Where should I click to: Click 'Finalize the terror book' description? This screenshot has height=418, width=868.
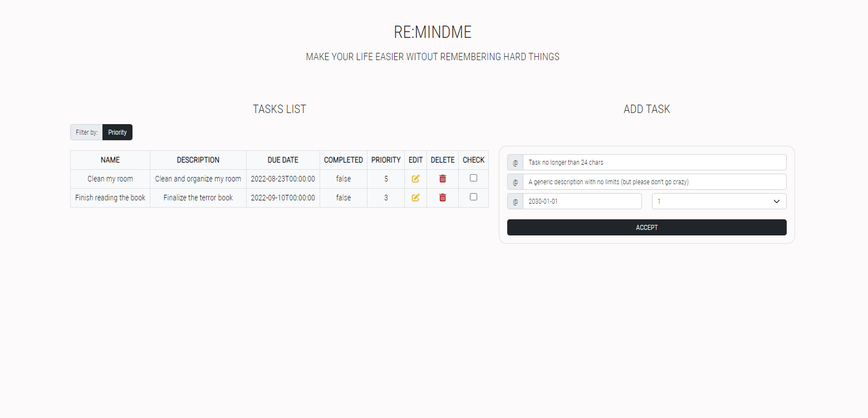pos(198,198)
